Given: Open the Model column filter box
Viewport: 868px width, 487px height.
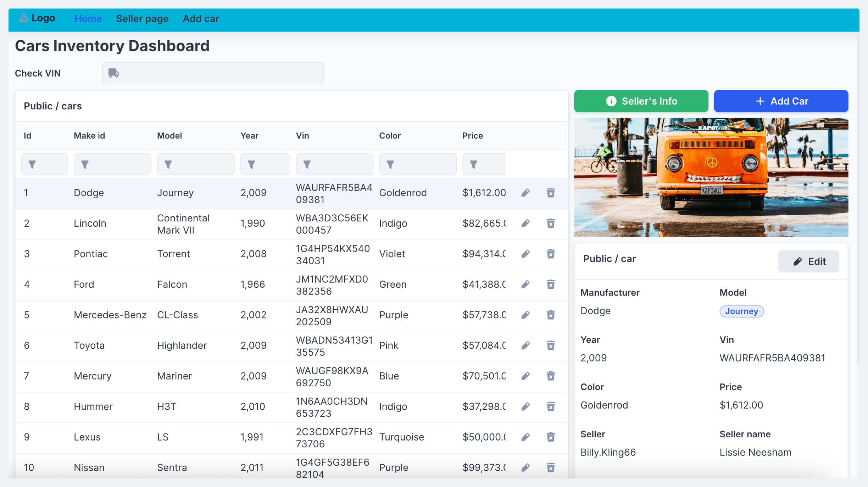Looking at the screenshot, I should 195,164.
